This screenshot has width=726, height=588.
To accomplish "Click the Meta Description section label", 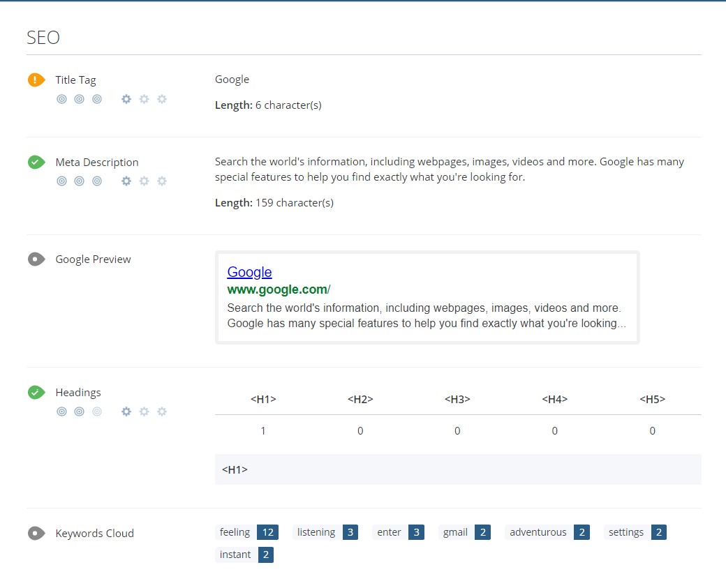I will (97, 162).
